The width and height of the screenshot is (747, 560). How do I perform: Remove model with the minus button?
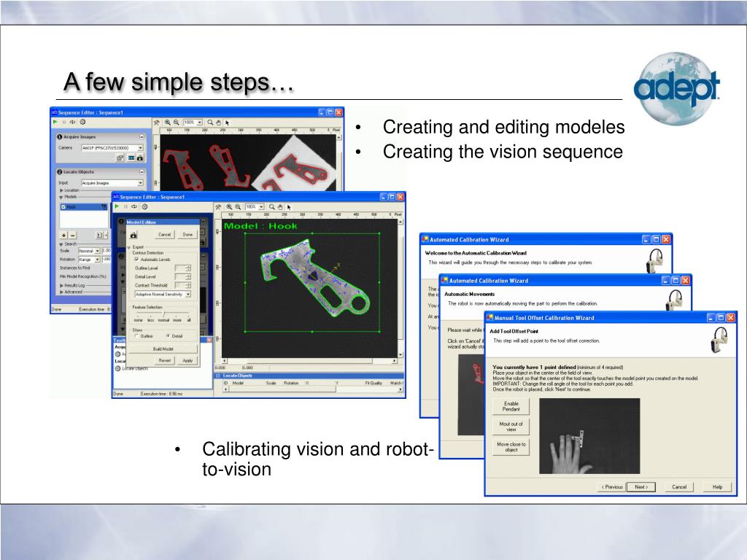[73, 236]
